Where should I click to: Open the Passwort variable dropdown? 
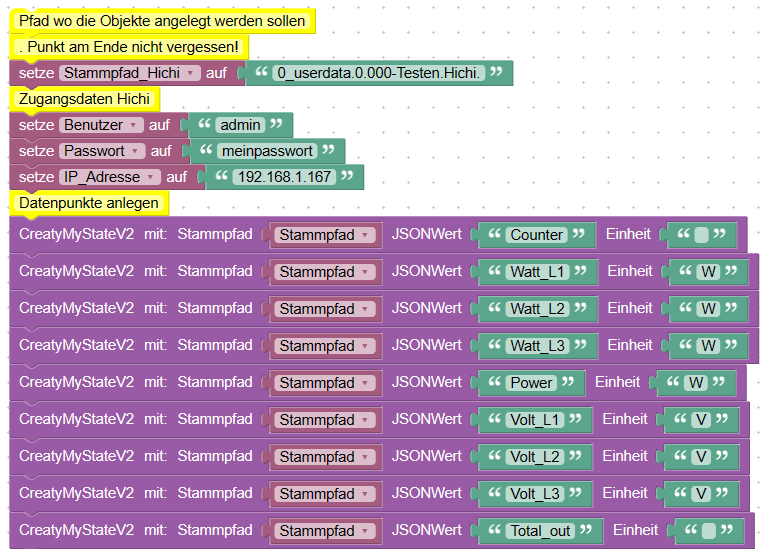102,151
